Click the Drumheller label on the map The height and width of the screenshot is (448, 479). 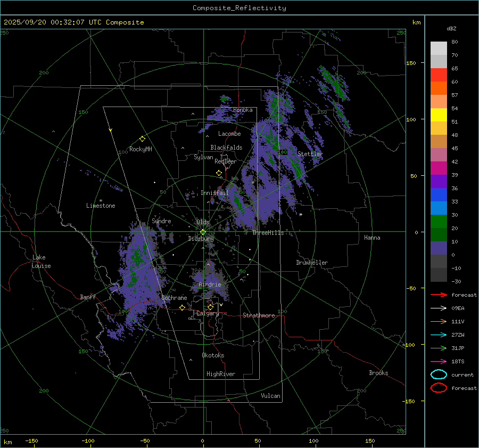[x=312, y=263]
